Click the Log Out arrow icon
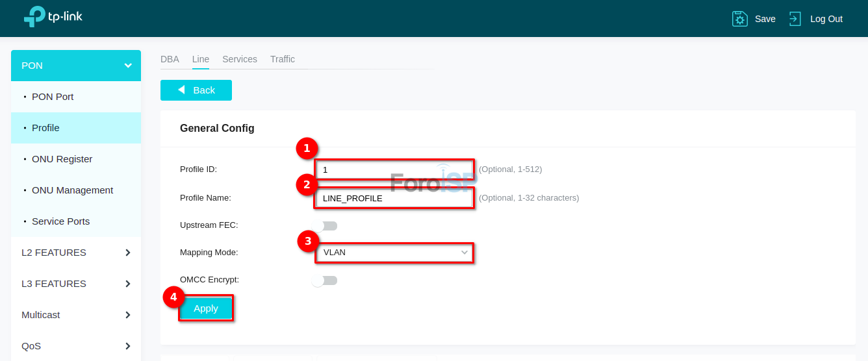This screenshot has height=361, width=868. 795,19
